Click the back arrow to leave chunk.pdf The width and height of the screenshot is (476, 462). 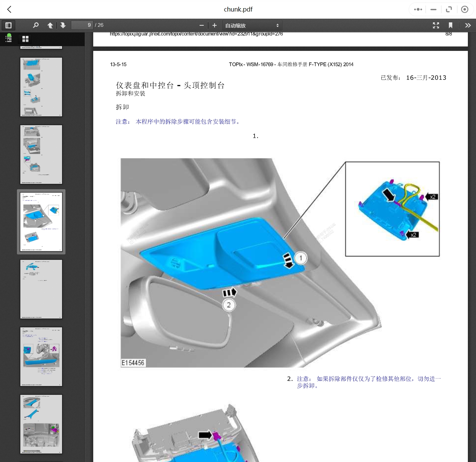click(9, 9)
